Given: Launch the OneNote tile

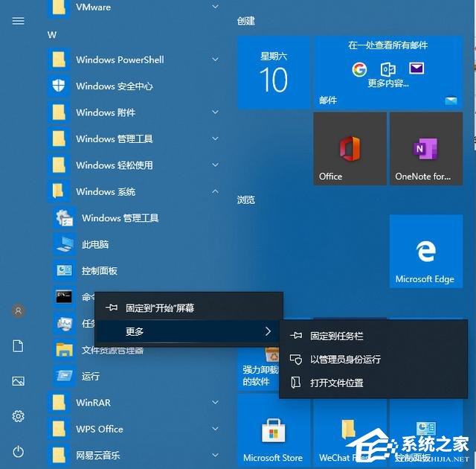Looking at the screenshot, I should tap(425, 148).
